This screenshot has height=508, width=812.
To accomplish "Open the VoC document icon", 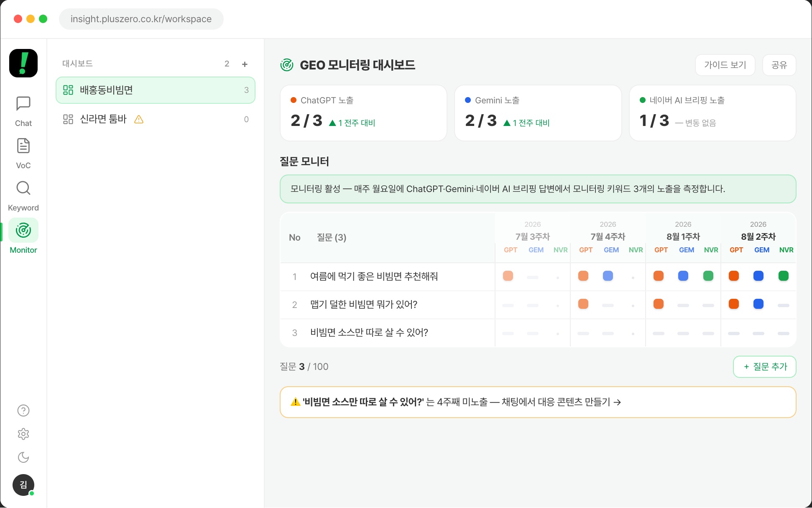I will click(23, 146).
